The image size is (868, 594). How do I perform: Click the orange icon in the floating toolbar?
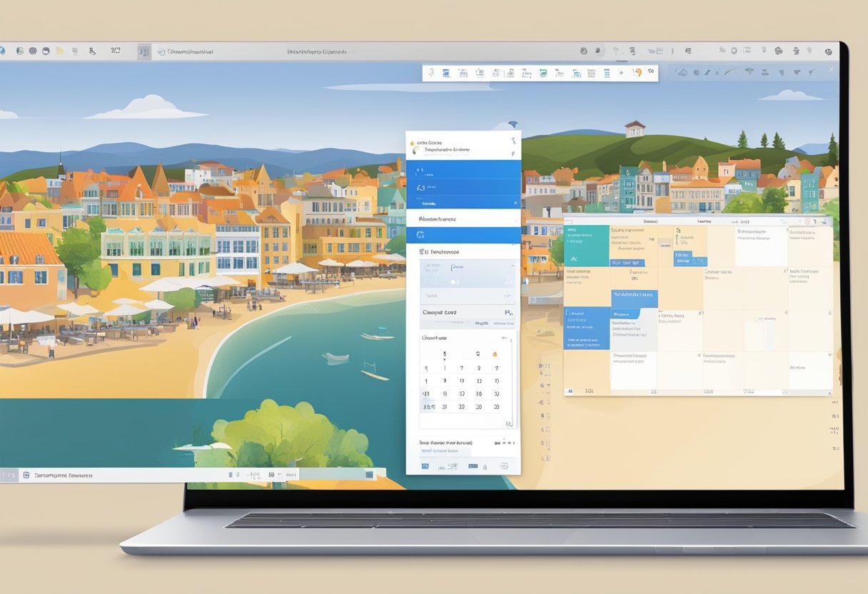638,72
